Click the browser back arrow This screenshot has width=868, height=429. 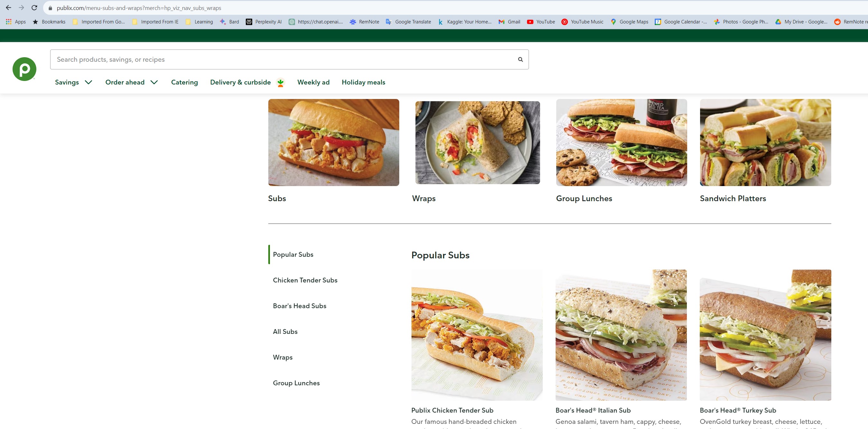coord(8,8)
